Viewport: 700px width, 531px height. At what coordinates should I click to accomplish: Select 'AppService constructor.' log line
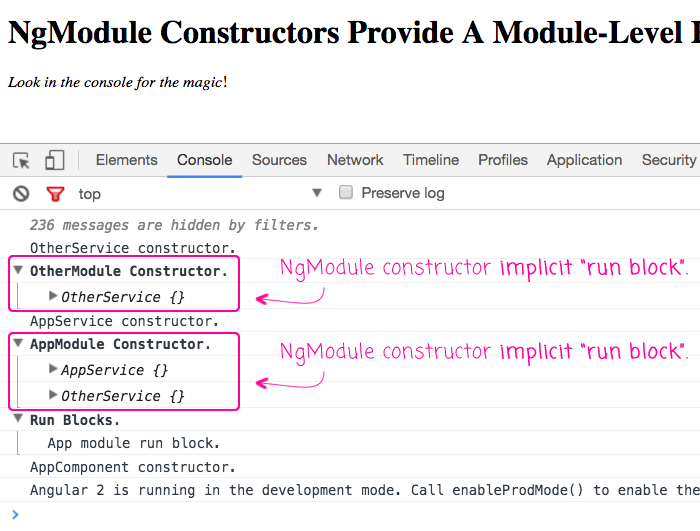pyautogui.click(x=124, y=321)
